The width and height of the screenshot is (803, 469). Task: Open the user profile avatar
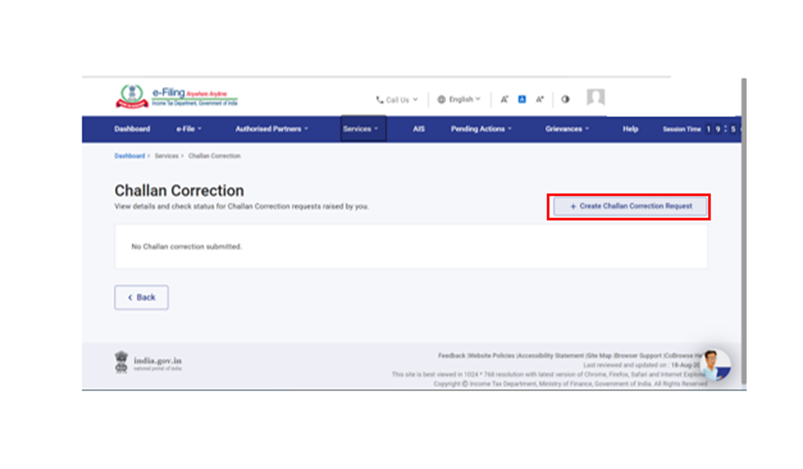(596, 98)
